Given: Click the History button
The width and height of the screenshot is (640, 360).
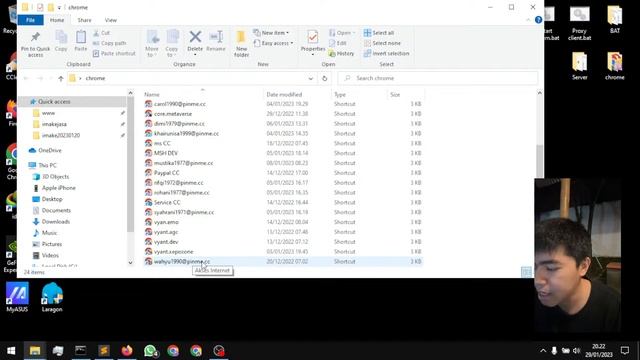Looking at the screenshot, I should tap(341, 53).
